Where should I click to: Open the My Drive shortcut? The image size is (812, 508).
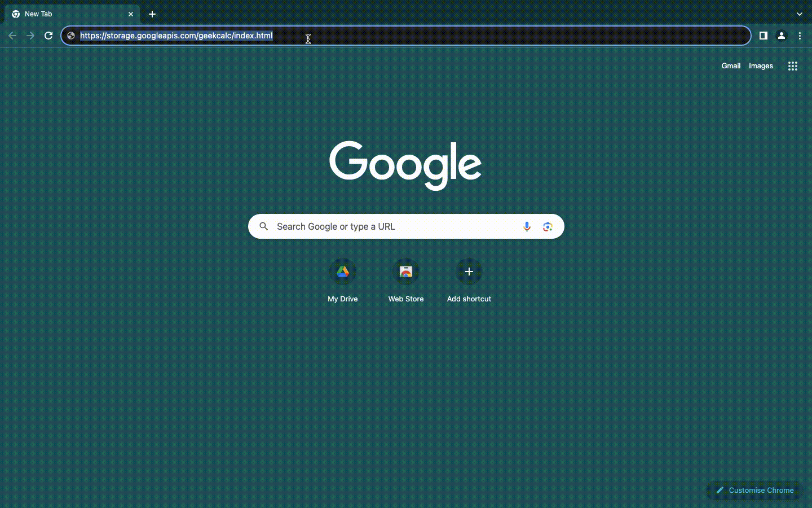tap(343, 281)
